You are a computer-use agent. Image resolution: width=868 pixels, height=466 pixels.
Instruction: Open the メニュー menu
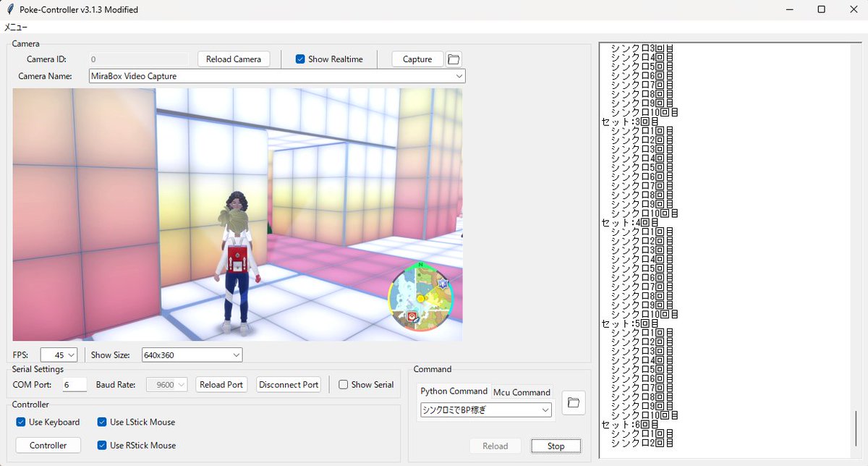click(16, 27)
